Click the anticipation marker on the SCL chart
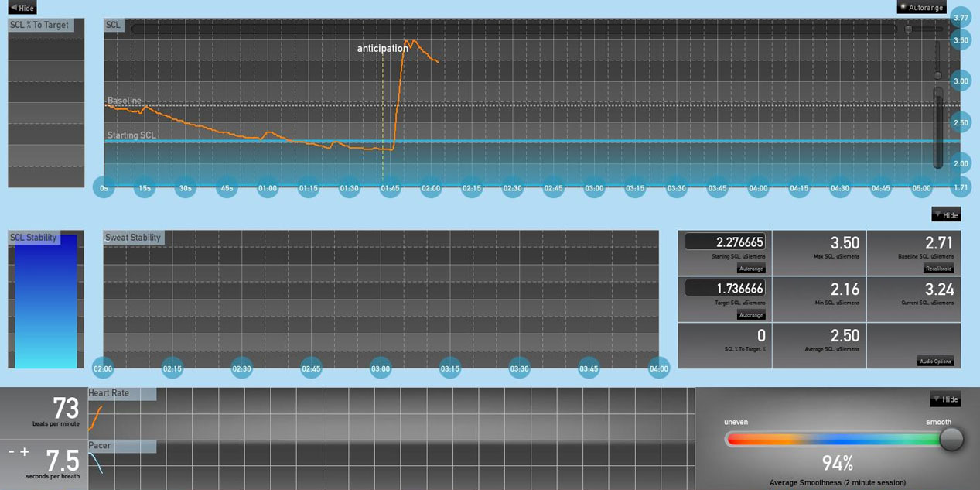 click(x=382, y=48)
